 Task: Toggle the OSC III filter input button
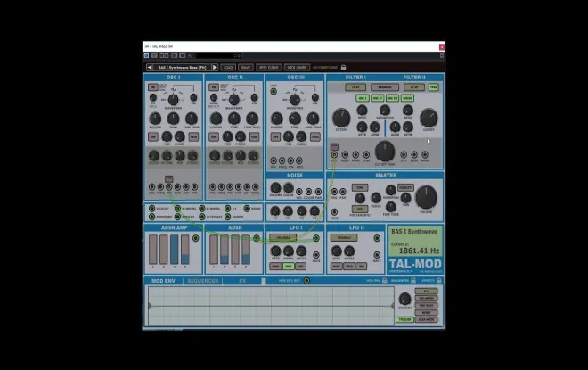(x=392, y=98)
